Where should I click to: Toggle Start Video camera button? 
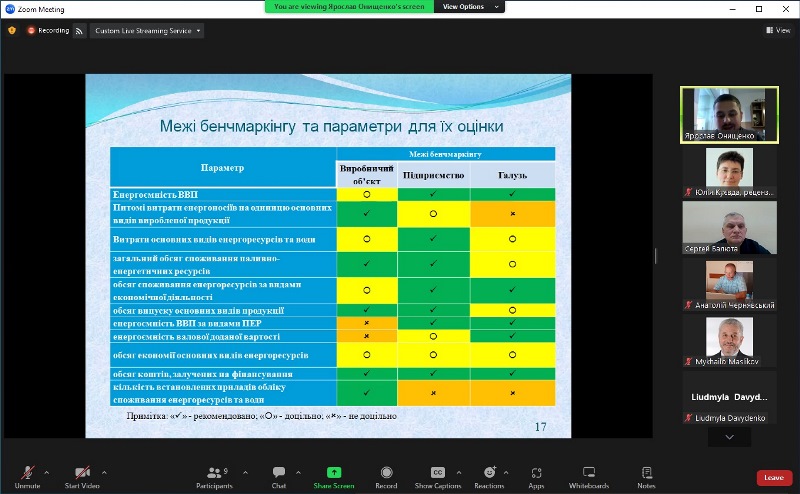point(82,477)
